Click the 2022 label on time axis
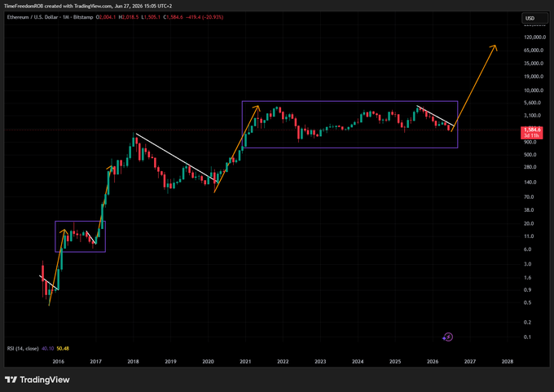Viewport: 554px width, 392px height. point(283,362)
